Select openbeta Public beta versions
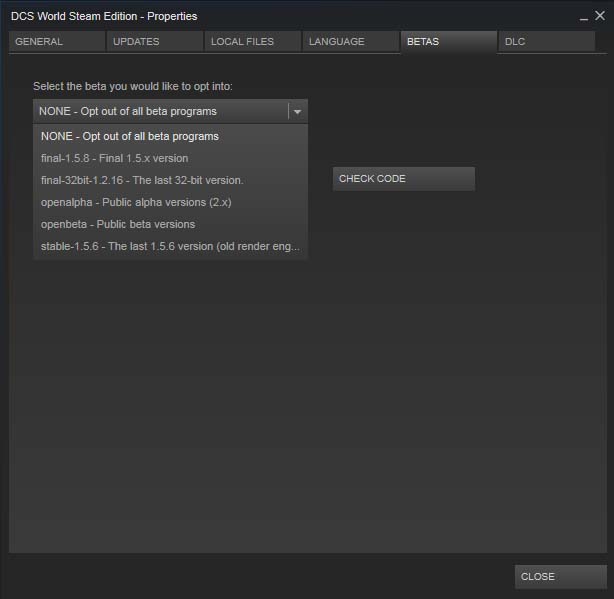Screen dimensions: 614x599 [170, 224]
